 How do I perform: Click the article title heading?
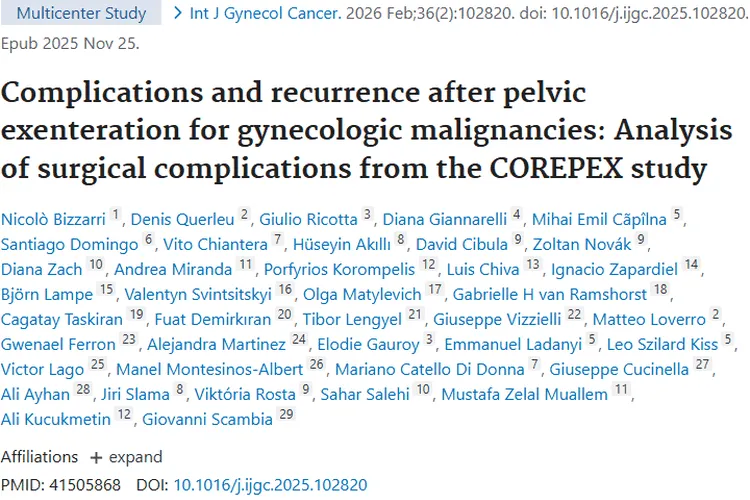pyautogui.click(x=358, y=129)
